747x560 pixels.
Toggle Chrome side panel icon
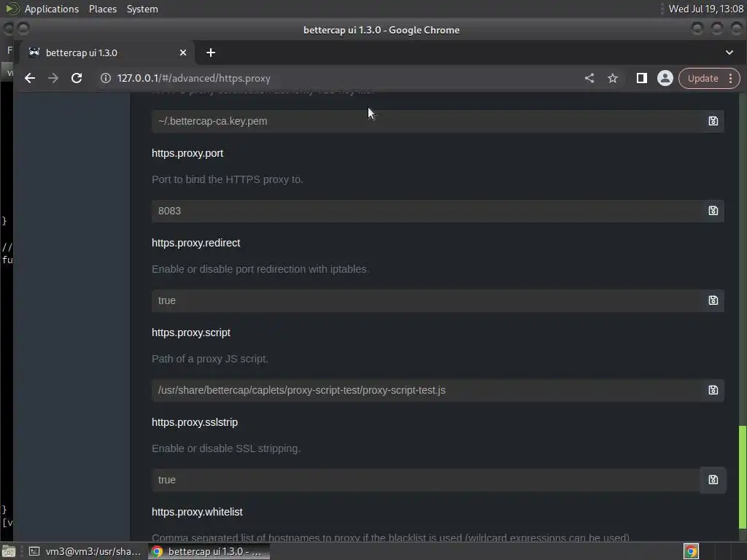(642, 78)
